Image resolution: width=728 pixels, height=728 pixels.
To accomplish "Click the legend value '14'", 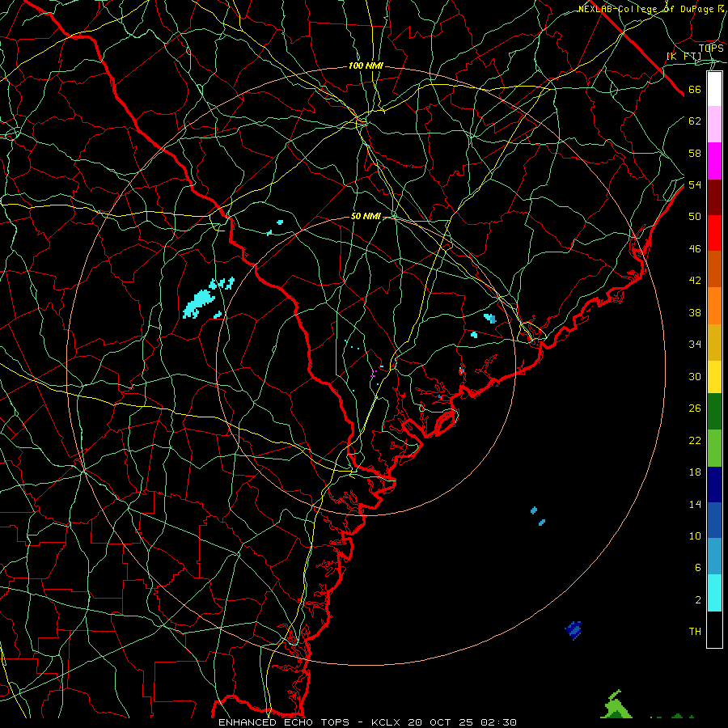I will (x=695, y=504).
